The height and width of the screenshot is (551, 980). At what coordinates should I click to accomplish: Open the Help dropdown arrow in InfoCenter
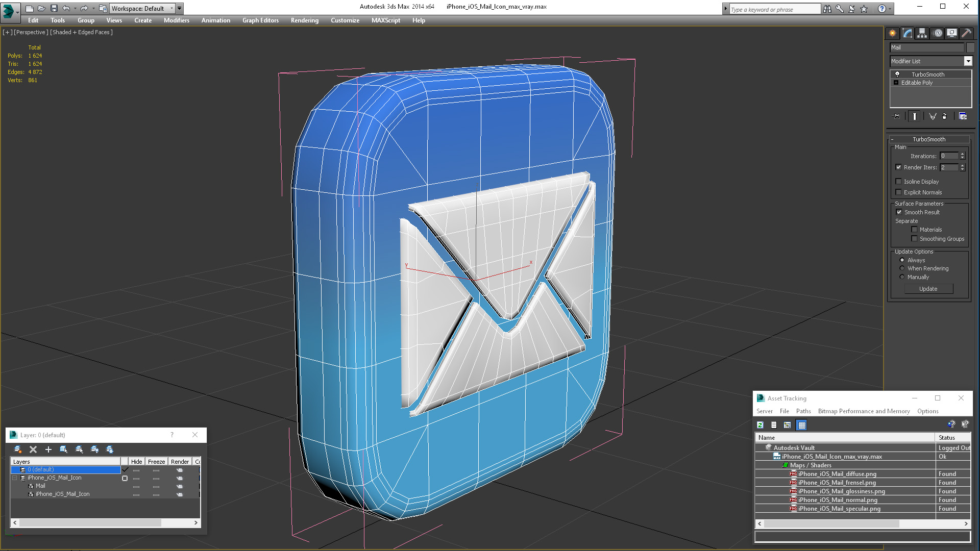click(x=890, y=9)
